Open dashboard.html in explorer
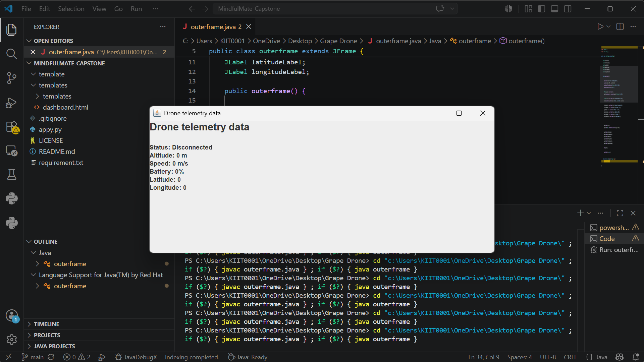The height and width of the screenshot is (362, 644). point(65,107)
